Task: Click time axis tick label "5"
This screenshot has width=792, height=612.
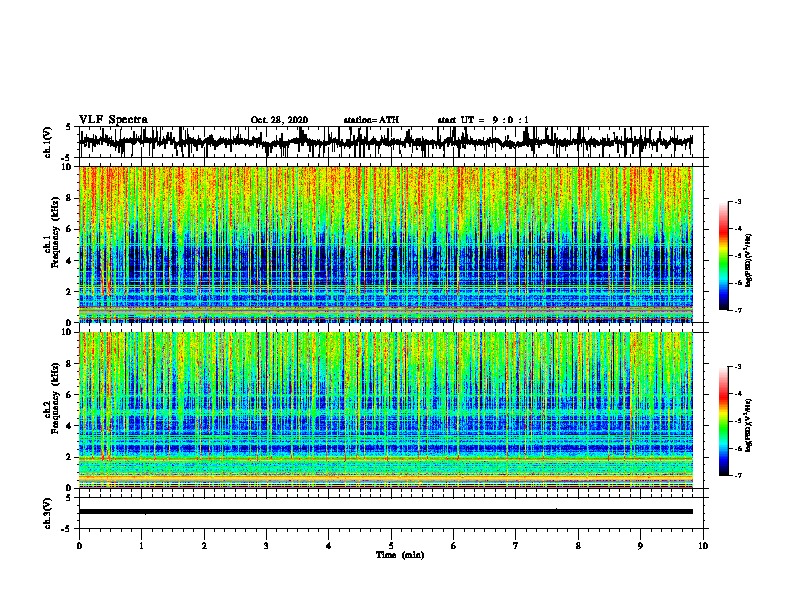Action: coord(391,546)
